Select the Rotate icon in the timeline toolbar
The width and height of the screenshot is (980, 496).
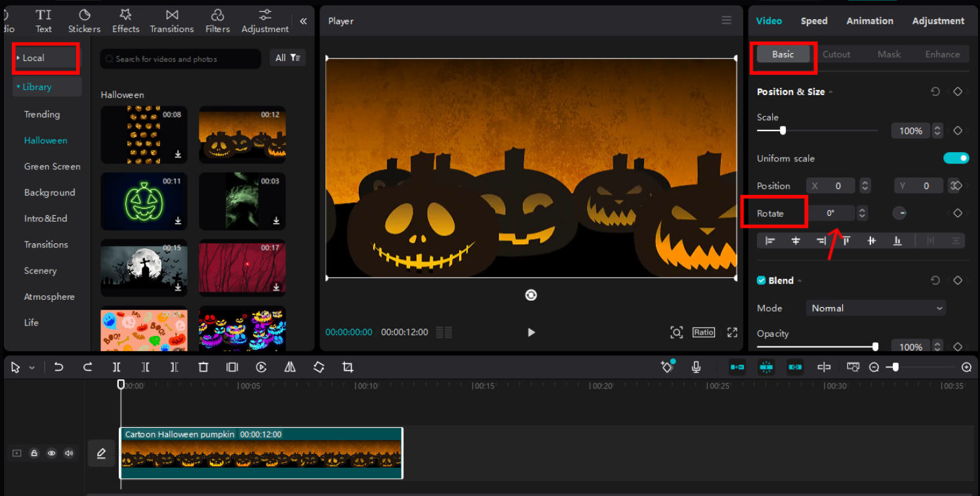pos(318,367)
